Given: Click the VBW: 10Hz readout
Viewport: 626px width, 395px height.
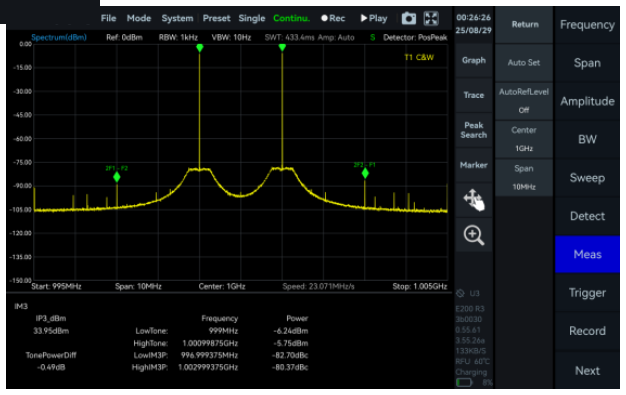Looking at the screenshot, I should pos(231,38).
